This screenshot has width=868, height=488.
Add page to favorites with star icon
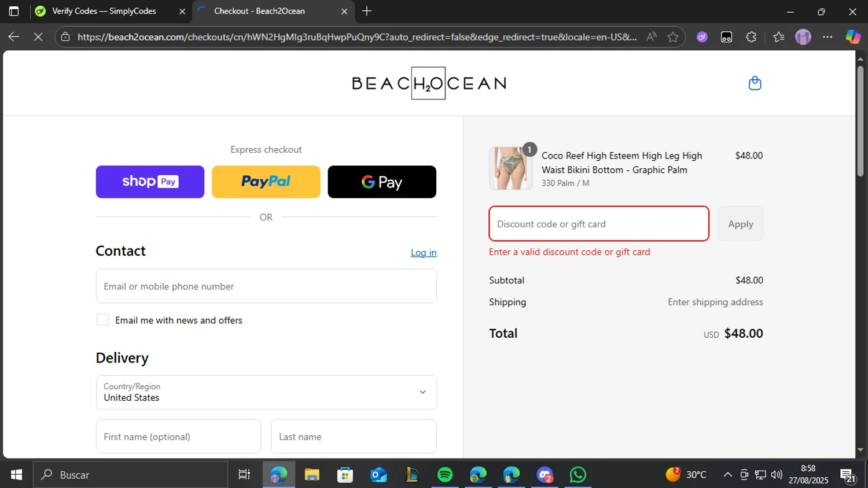coord(672,37)
